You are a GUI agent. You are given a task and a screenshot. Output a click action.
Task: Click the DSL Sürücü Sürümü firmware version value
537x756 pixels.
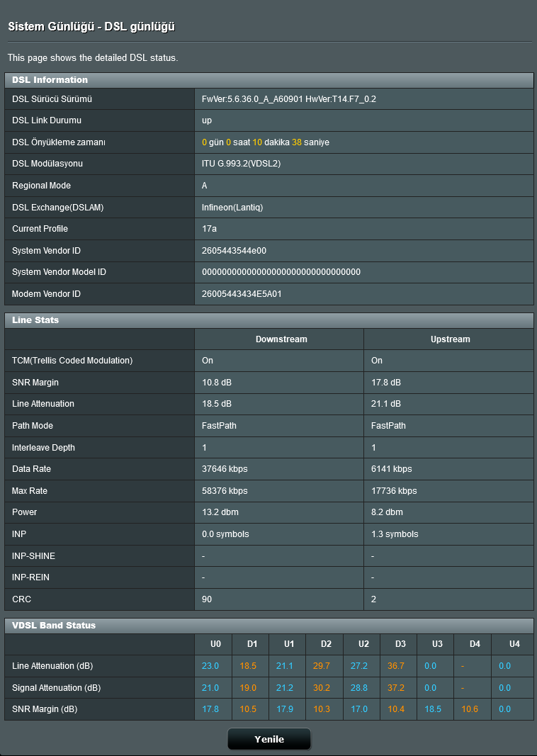tap(289, 99)
